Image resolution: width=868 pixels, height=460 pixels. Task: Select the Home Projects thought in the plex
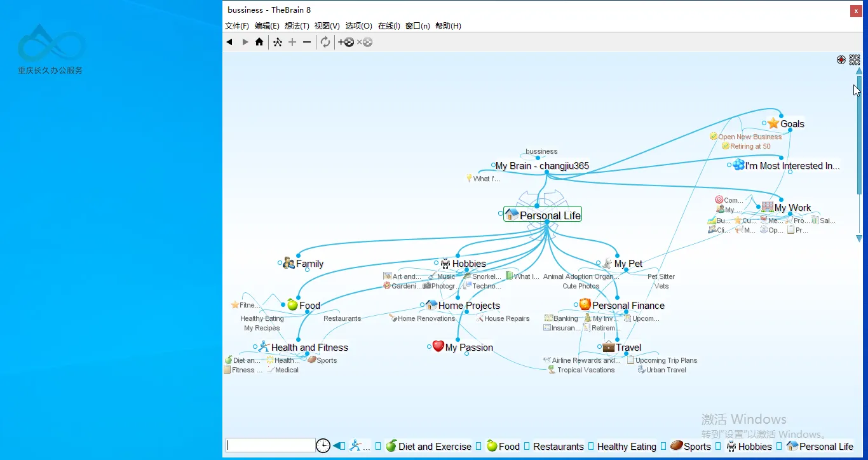(x=463, y=306)
